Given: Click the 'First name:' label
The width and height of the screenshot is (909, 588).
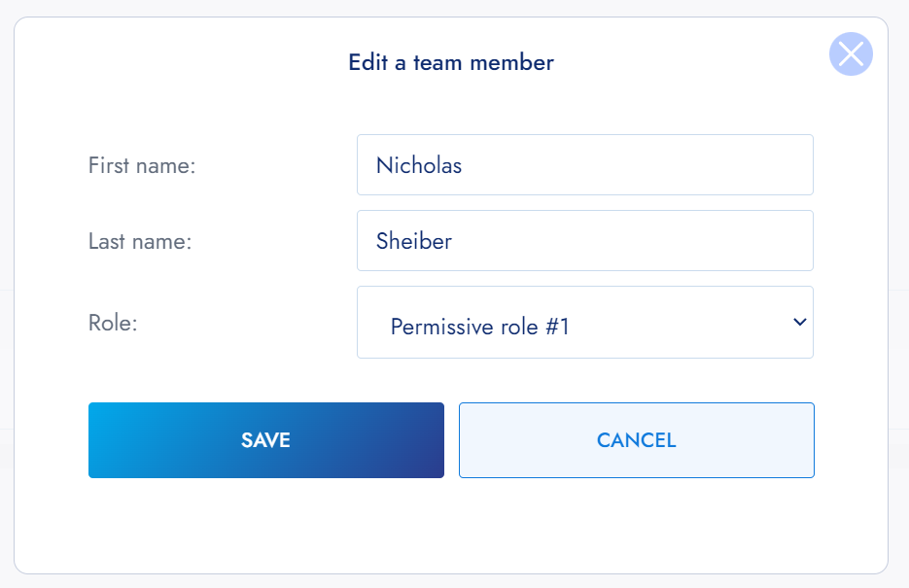Looking at the screenshot, I should pyautogui.click(x=142, y=166).
